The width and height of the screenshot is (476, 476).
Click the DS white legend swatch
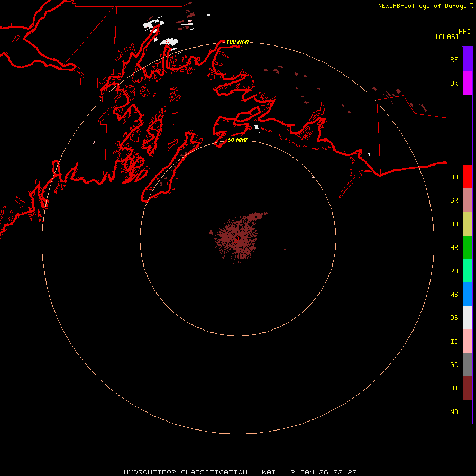(x=467, y=317)
